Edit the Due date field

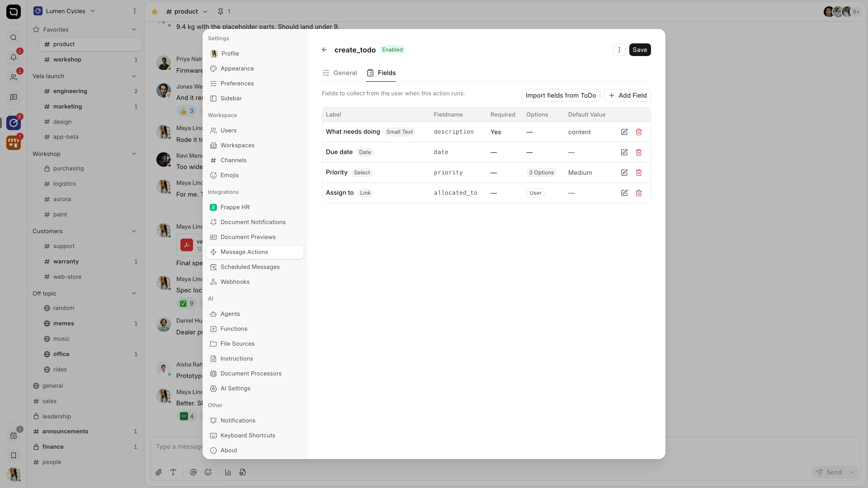[x=624, y=152]
